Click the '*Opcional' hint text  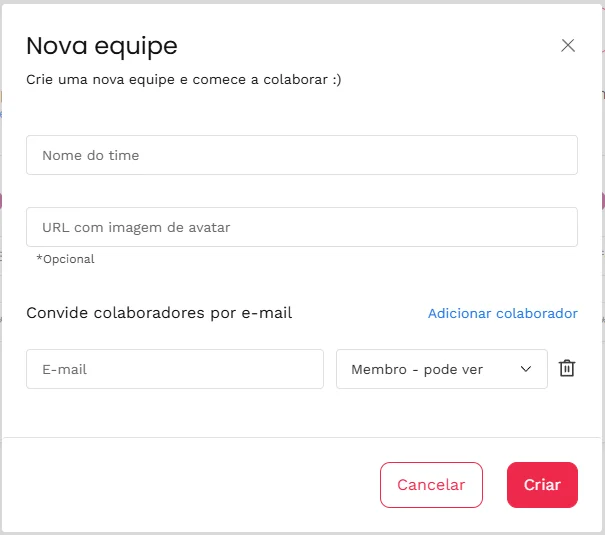point(65,259)
